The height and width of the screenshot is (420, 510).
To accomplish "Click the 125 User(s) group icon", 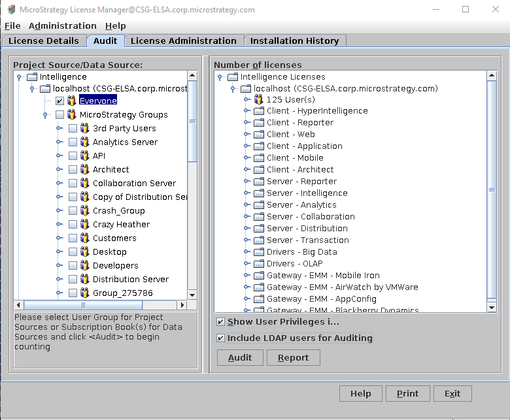I will (x=258, y=99).
